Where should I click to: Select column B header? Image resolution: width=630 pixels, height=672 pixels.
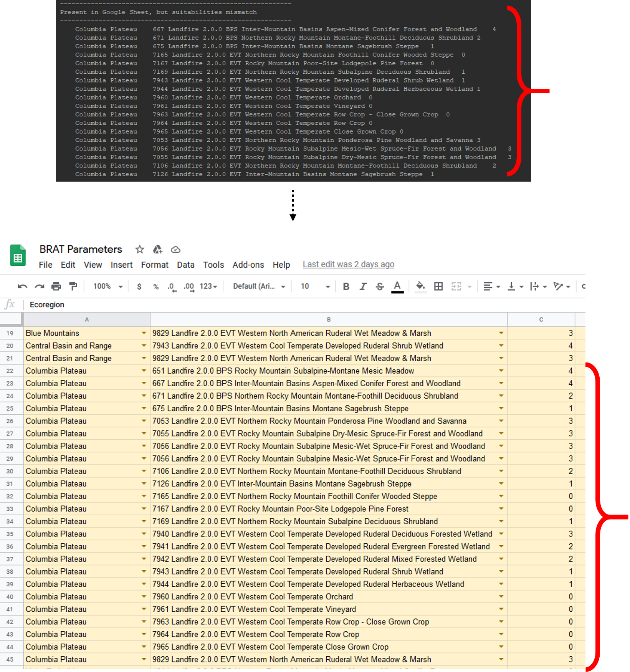(x=329, y=319)
